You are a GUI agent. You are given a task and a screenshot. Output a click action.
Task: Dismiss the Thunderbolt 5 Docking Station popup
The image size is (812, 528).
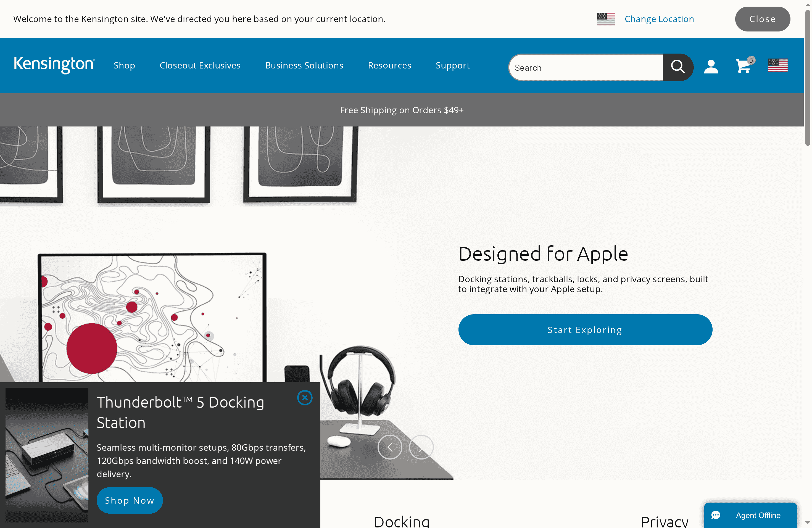[x=305, y=397]
